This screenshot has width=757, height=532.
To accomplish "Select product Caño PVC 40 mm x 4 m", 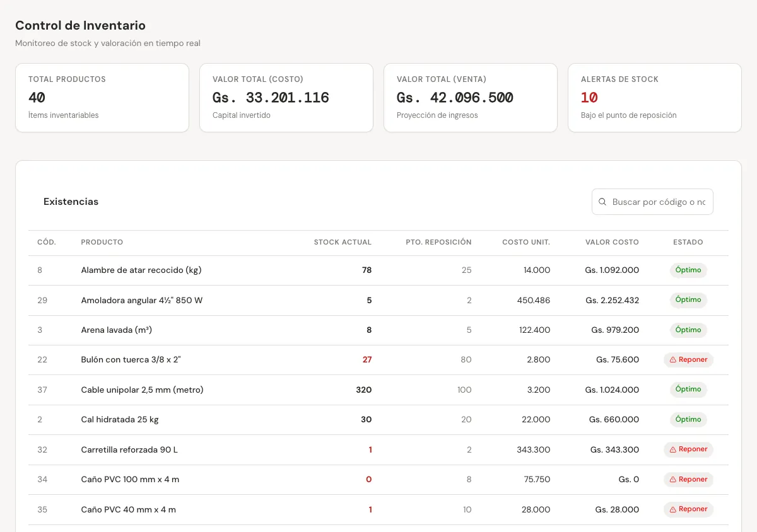I will coord(129,509).
